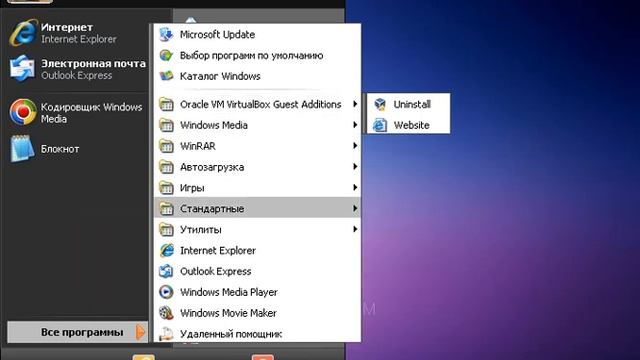
Task: Click the Утилиты folder icon
Action: [x=166, y=229]
